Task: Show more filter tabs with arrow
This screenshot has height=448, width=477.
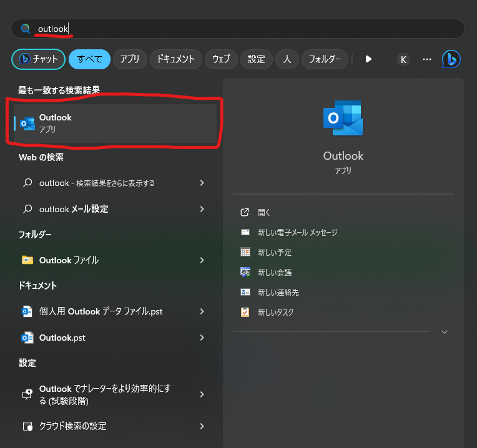Action: pos(368,59)
